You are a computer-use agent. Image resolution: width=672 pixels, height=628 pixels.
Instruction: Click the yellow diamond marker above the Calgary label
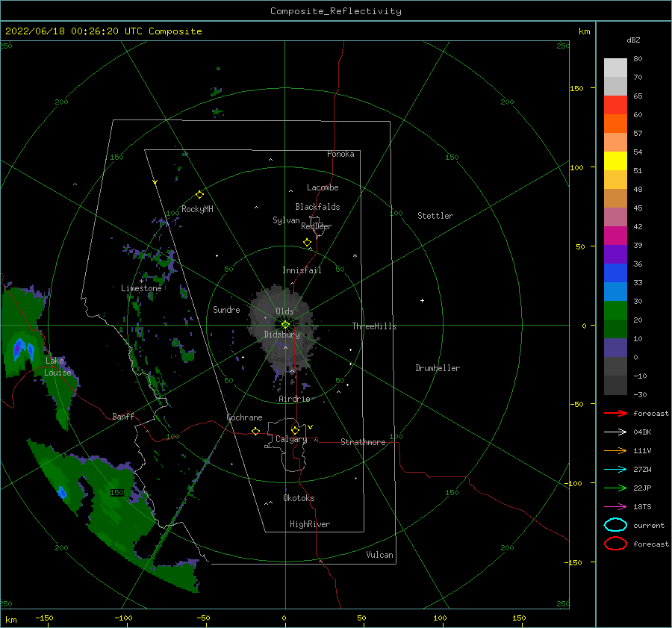(x=295, y=430)
